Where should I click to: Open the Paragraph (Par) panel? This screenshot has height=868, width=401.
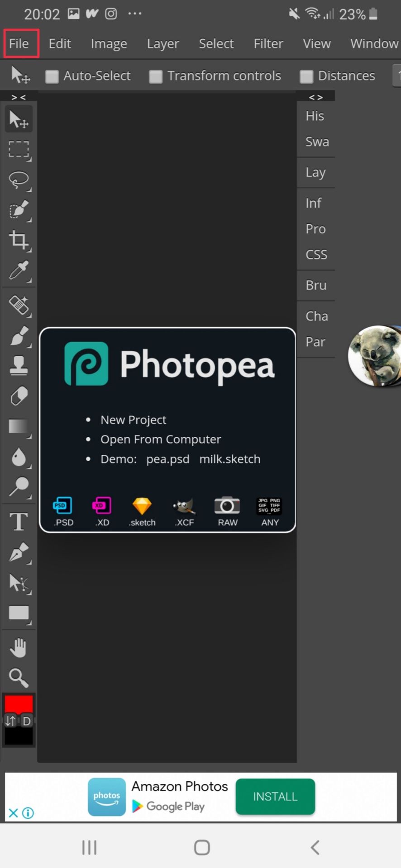point(315,342)
